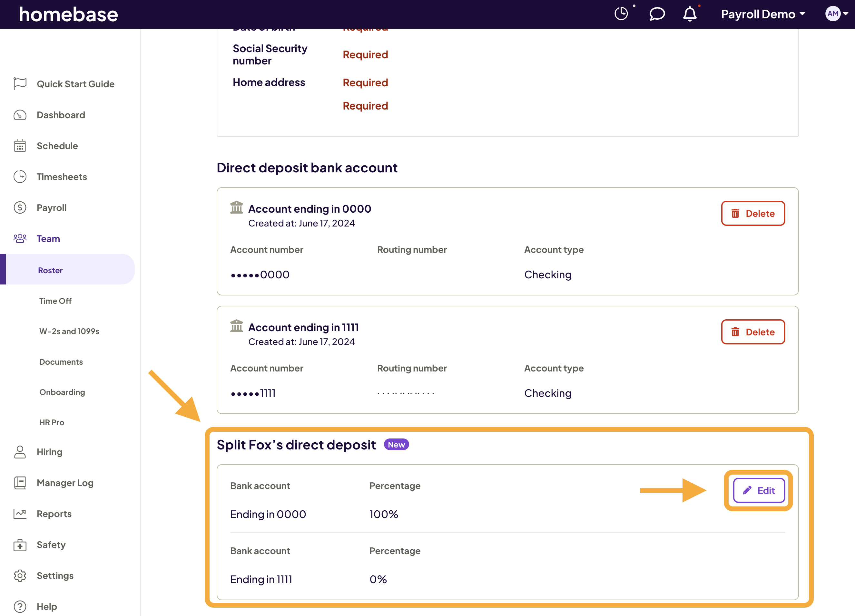The height and width of the screenshot is (616, 855).
Task: Open Settings via the gear icon
Action: (x=20, y=576)
